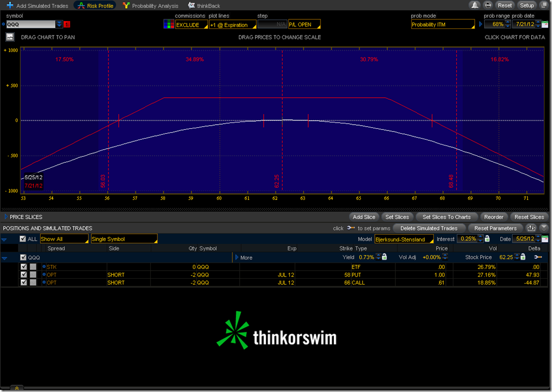
Task: Click the blue dot on STK row
Action: [x=44, y=267]
